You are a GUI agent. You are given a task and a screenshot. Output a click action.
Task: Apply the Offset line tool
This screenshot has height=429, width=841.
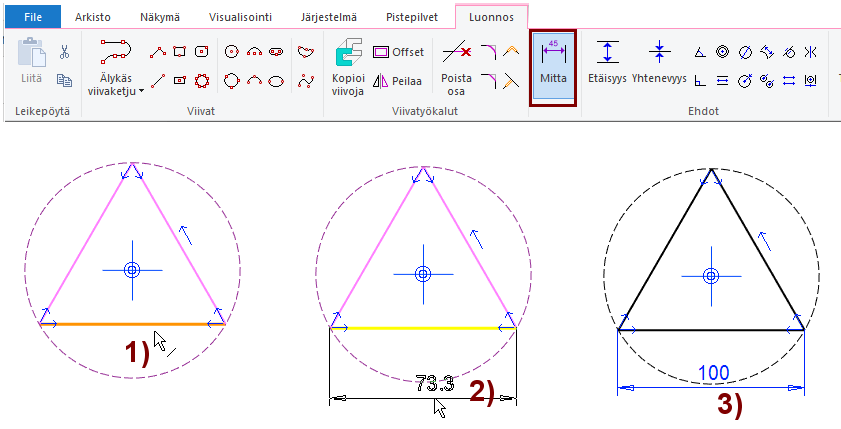(x=399, y=52)
